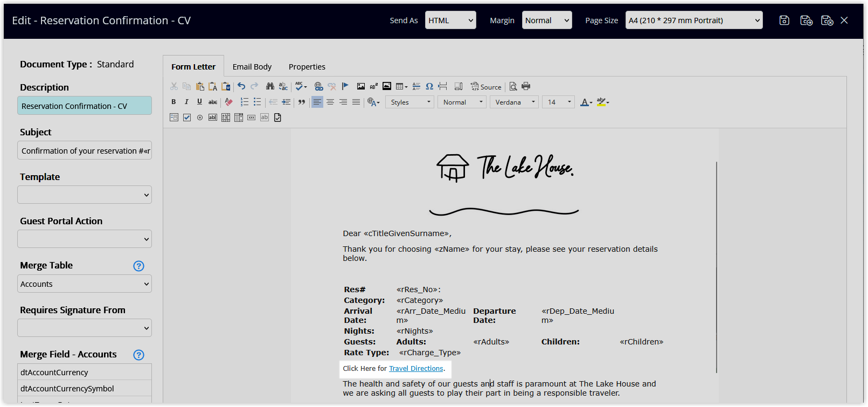Click the Unlink icon
The height and width of the screenshot is (407, 868).
tap(331, 86)
